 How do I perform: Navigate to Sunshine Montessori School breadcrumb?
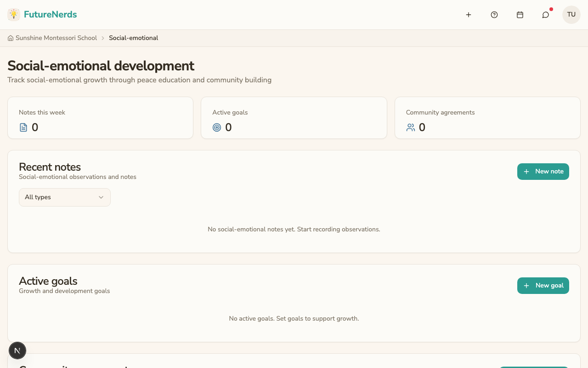click(x=56, y=38)
